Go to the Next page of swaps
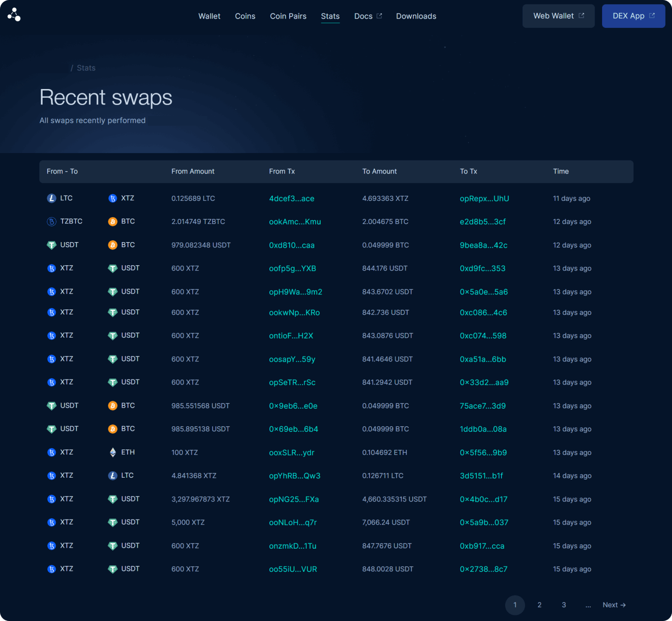Viewport: 672px width, 621px height. 614,605
